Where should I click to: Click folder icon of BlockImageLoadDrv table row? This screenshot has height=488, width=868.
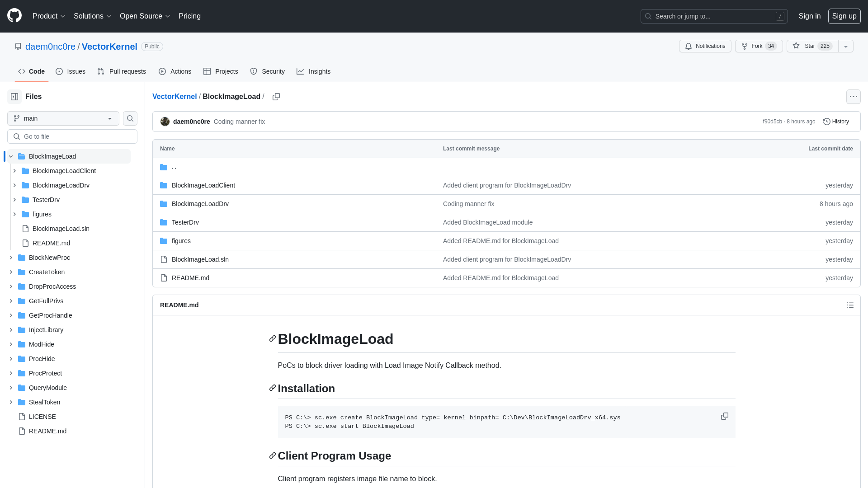click(164, 204)
